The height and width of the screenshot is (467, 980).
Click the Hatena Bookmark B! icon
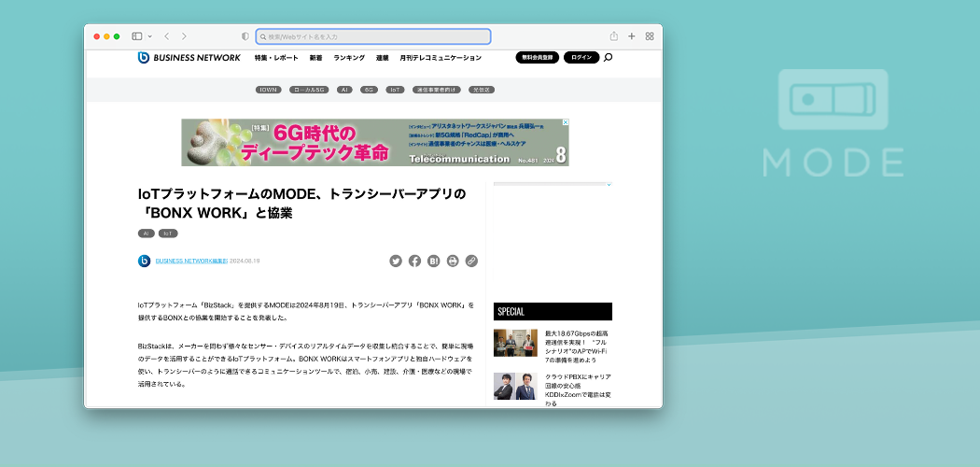[x=433, y=262]
